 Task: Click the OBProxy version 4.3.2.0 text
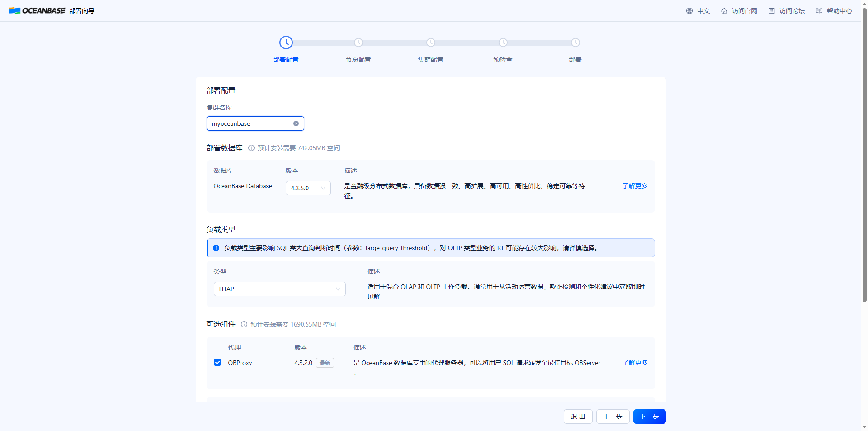click(303, 363)
